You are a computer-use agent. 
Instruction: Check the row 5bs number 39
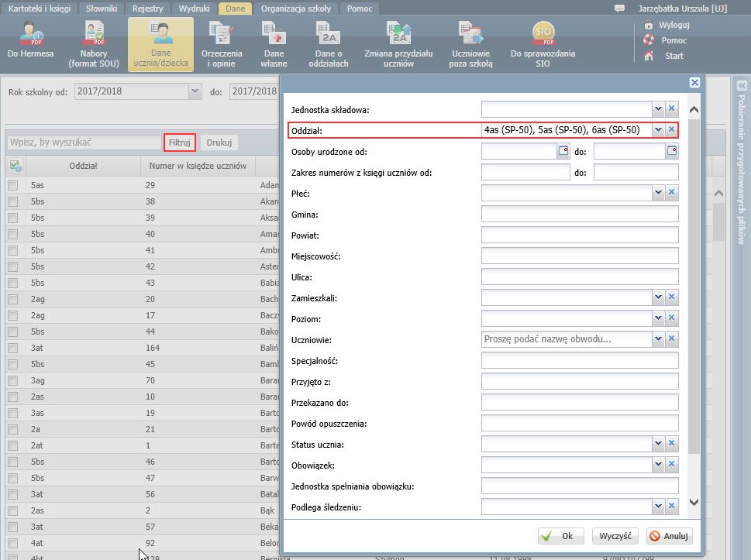point(13,218)
